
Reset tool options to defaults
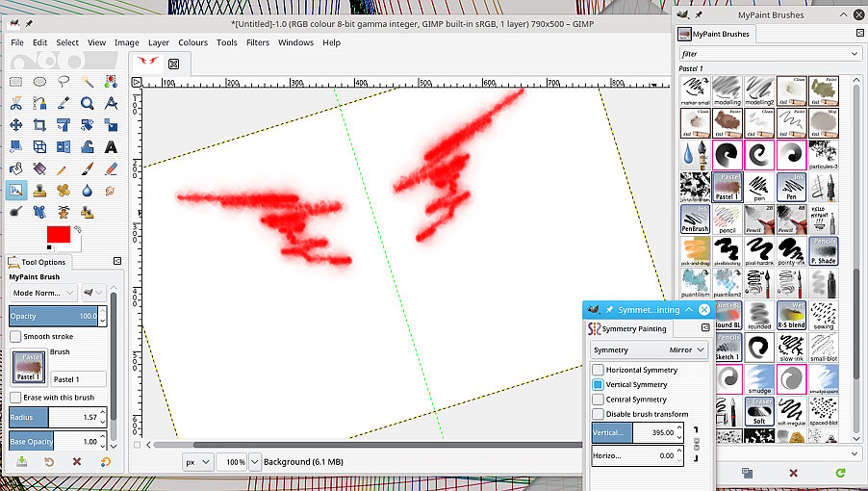tap(105, 462)
